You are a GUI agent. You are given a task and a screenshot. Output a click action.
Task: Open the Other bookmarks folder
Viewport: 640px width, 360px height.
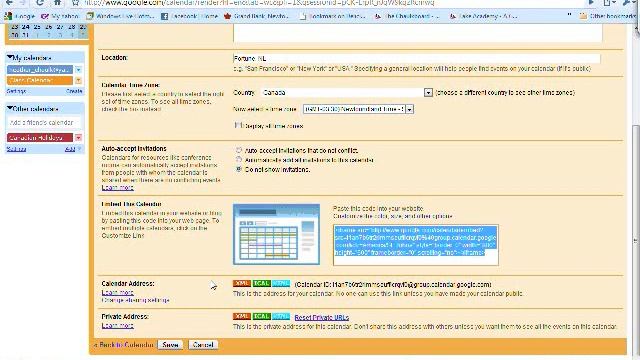click(608, 16)
